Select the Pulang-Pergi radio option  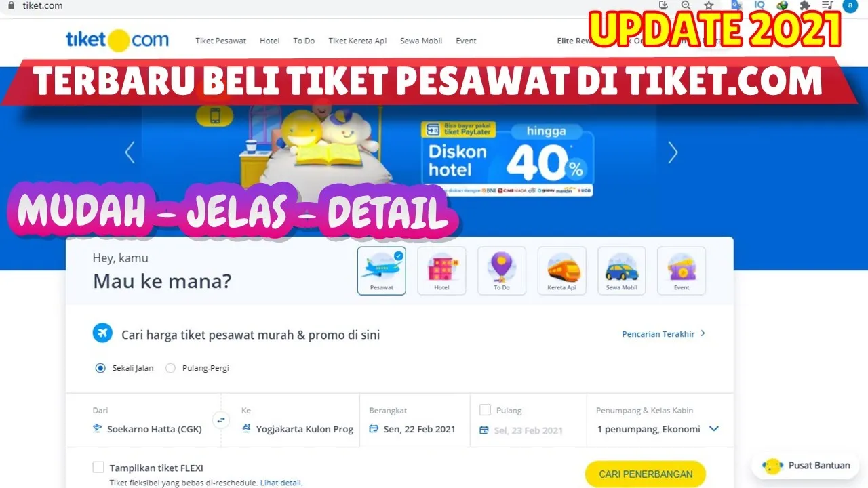pyautogui.click(x=170, y=368)
